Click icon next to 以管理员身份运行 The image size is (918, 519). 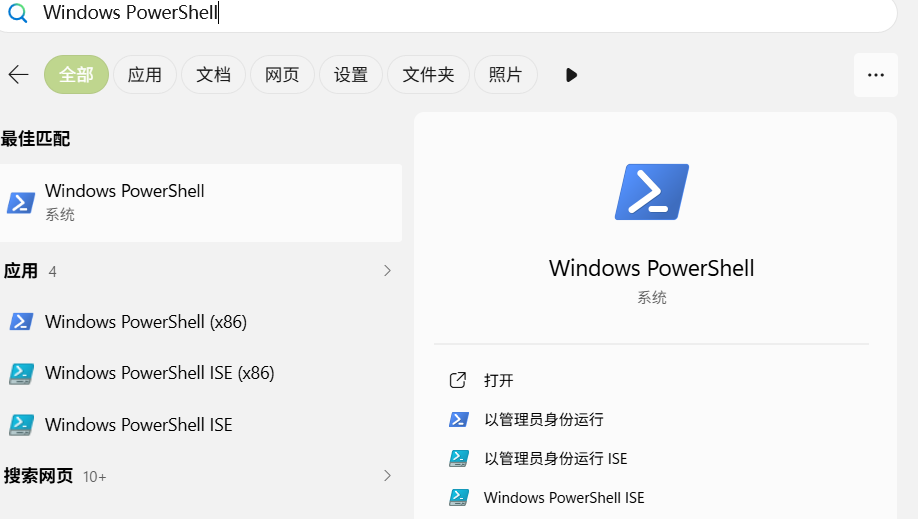pyautogui.click(x=458, y=419)
